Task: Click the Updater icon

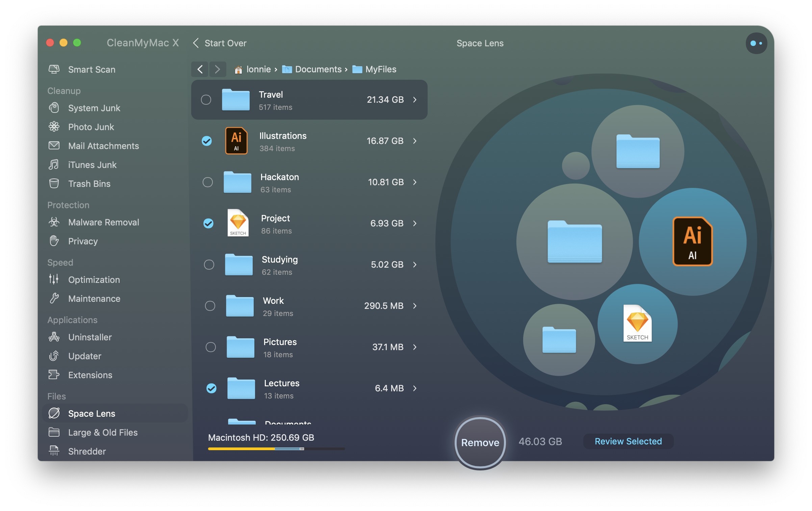Action: pos(54,356)
